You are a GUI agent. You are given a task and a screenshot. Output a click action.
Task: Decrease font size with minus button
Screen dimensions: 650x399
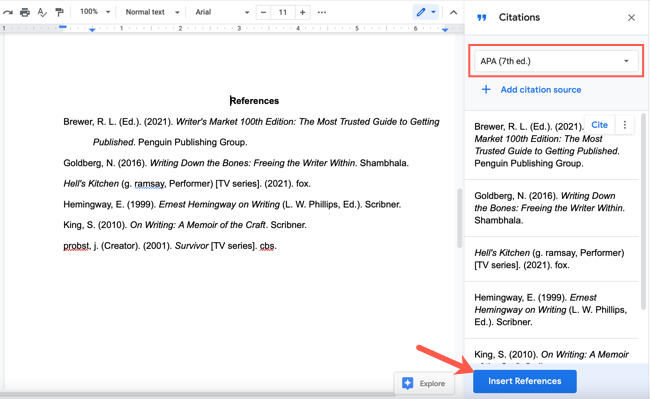[263, 12]
